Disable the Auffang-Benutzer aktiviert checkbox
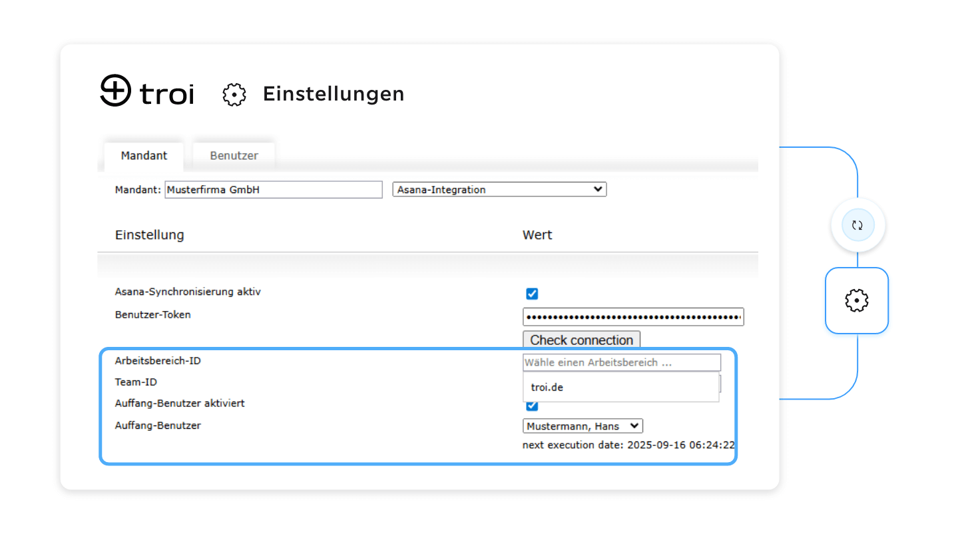This screenshot has width=980, height=534. (x=532, y=406)
